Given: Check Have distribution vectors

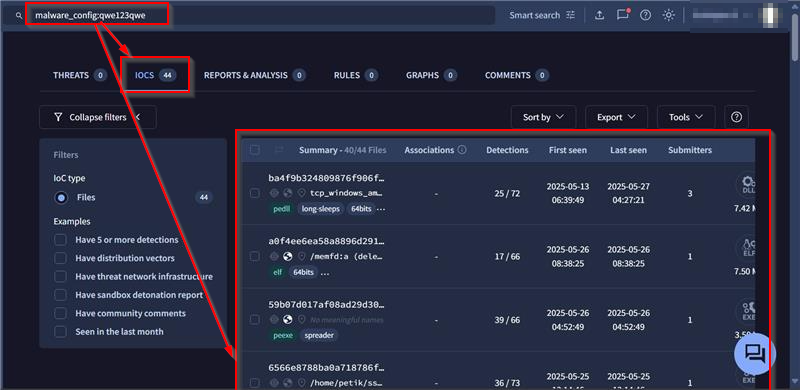Looking at the screenshot, I should [x=61, y=258].
